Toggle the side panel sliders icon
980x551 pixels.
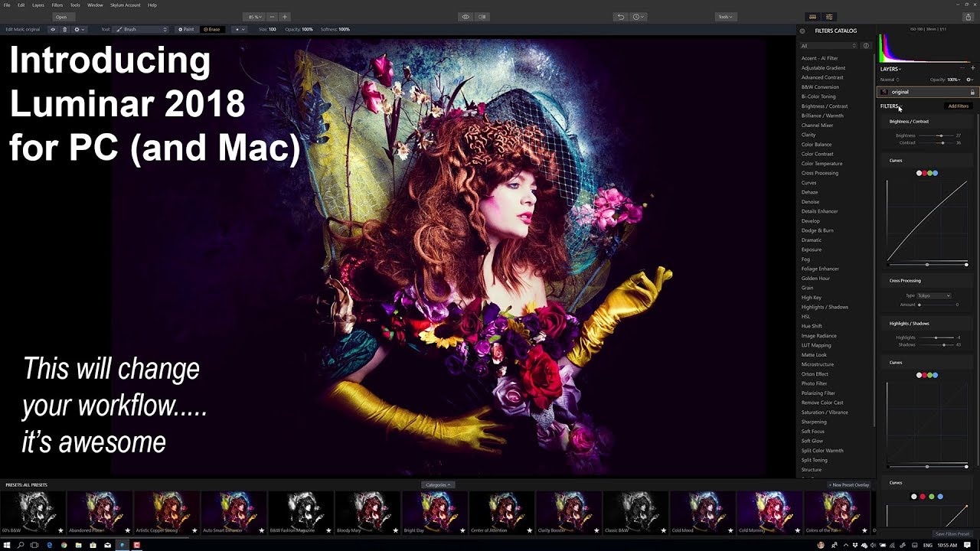point(829,17)
